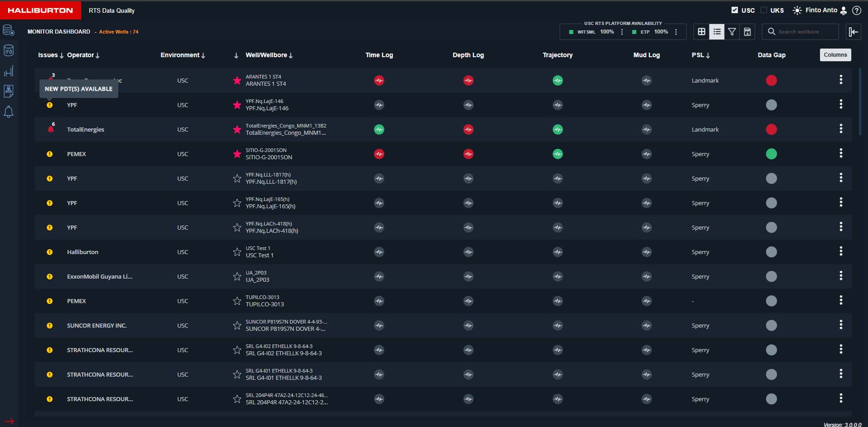The width and height of the screenshot is (868, 427).
Task: Check the USC checkbox
Action: [x=735, y=10]
